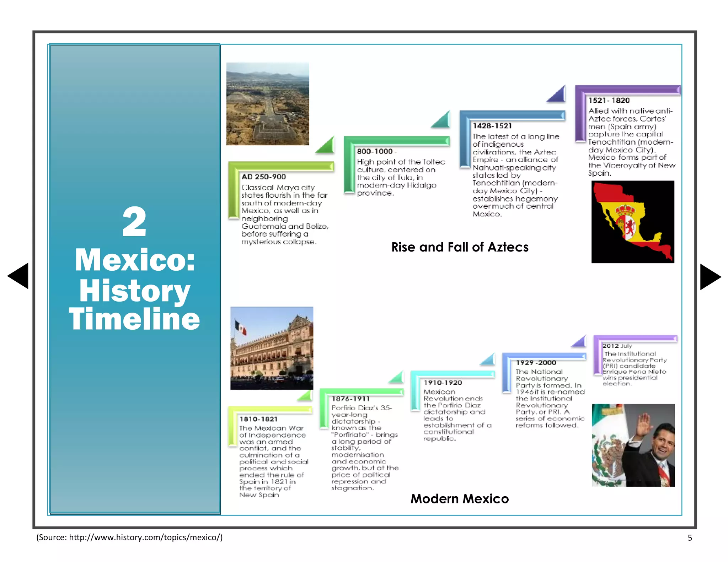This screenshot has width=728, height=562.
Task: Click the 1428-1521 Aztec Empire marker
Action: [x=492, y=126]
